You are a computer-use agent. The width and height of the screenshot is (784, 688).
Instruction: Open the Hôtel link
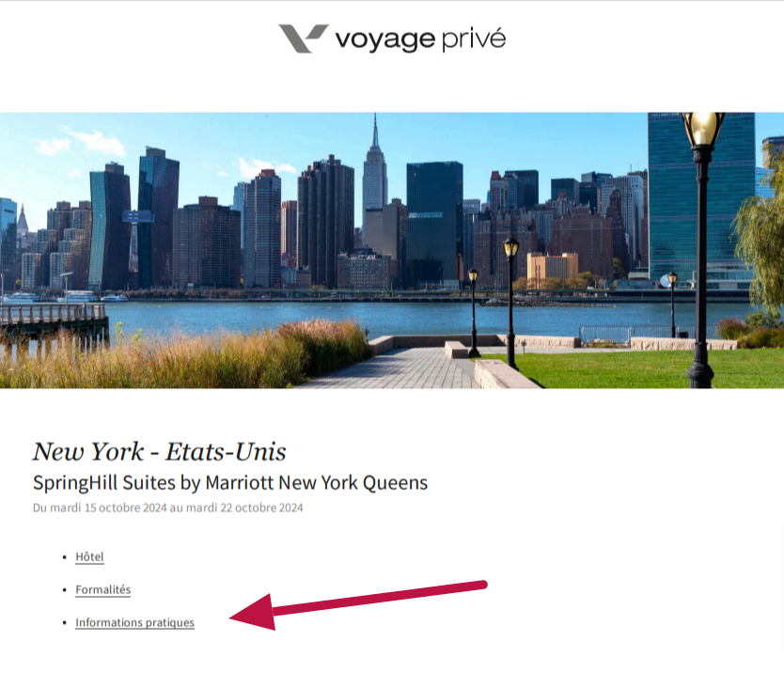point(89,556)
